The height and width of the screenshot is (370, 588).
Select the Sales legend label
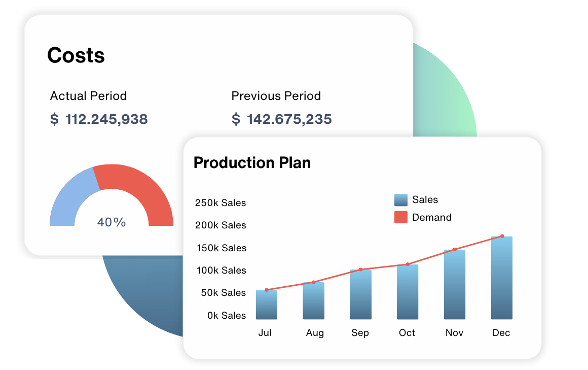[x=425, y=200]
